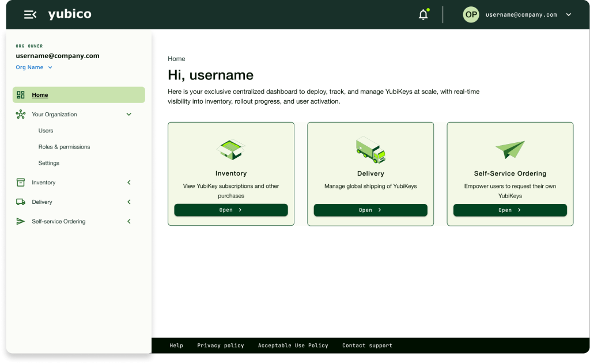Click the Delivery truck icon in sidebar
The width and height of the screenshot is (590, 364).
(x=21, y=202)
